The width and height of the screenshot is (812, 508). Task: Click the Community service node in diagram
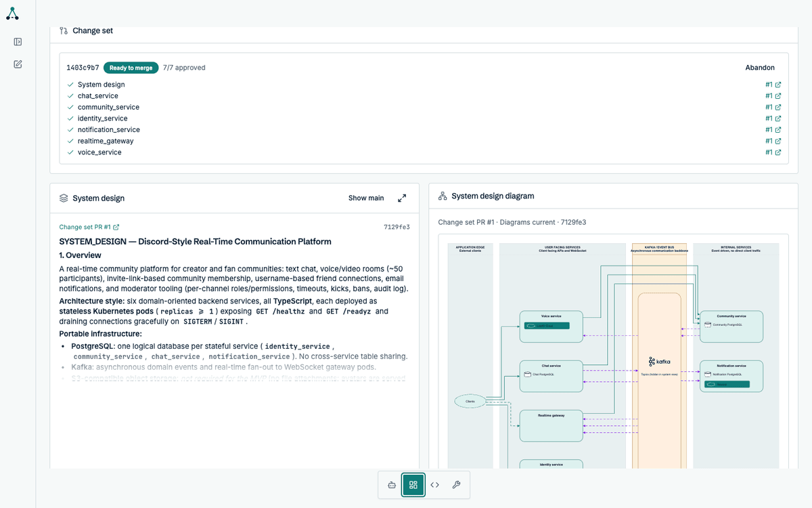click(731, 326)
